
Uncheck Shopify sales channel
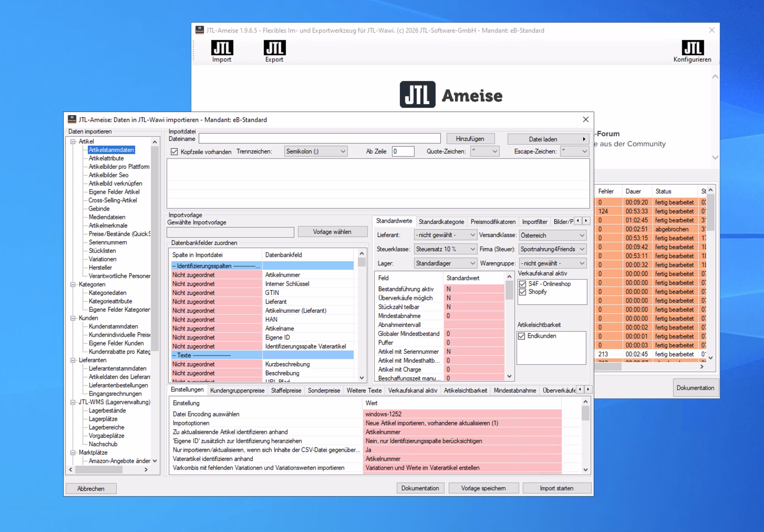click(523, 292)
